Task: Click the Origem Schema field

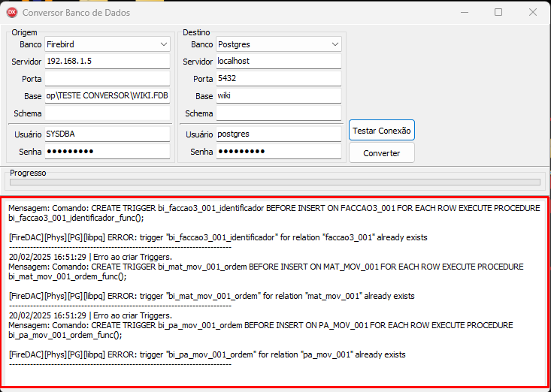Action: pos(107,113)
